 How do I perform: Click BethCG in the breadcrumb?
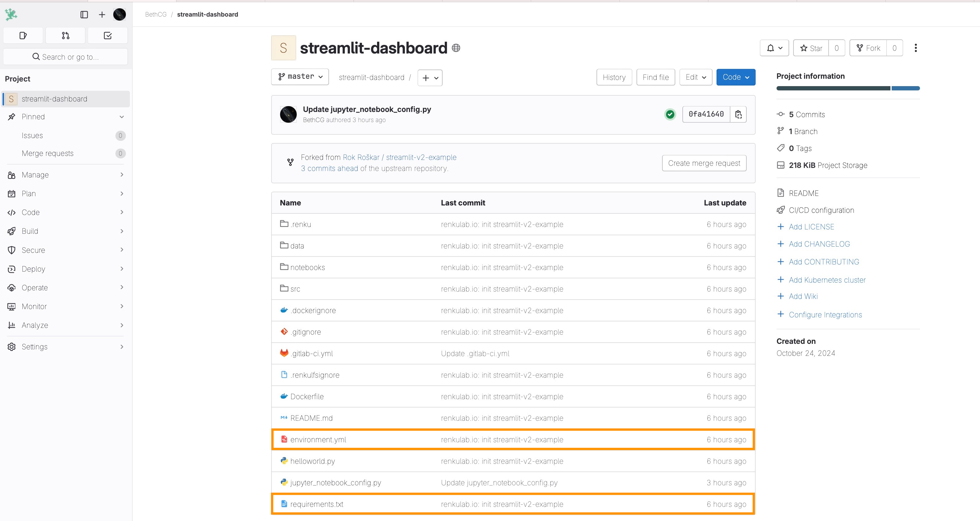[x=156, y=14]
